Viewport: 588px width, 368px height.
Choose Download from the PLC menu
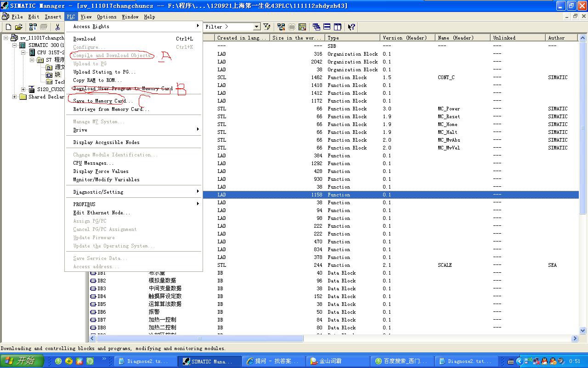pos(133,39)
